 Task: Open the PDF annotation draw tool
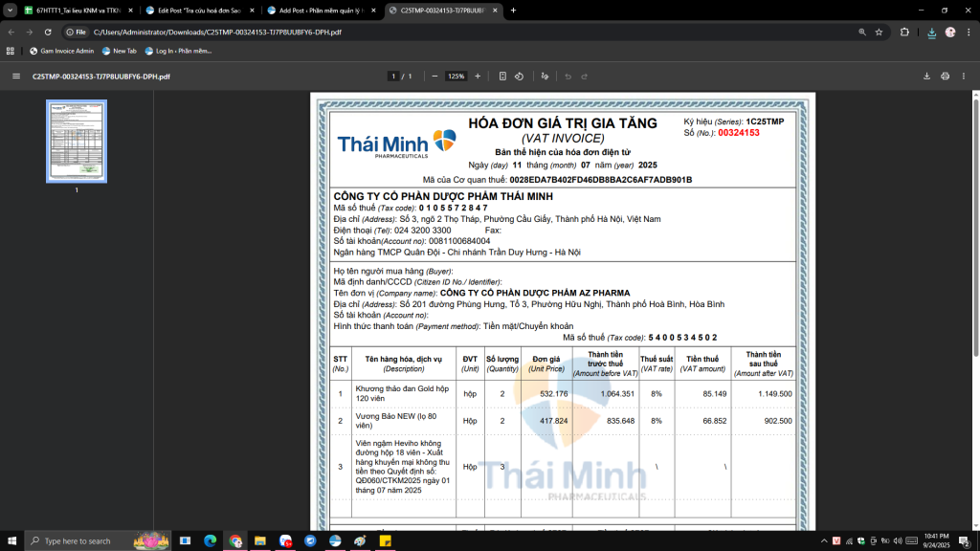545,76
